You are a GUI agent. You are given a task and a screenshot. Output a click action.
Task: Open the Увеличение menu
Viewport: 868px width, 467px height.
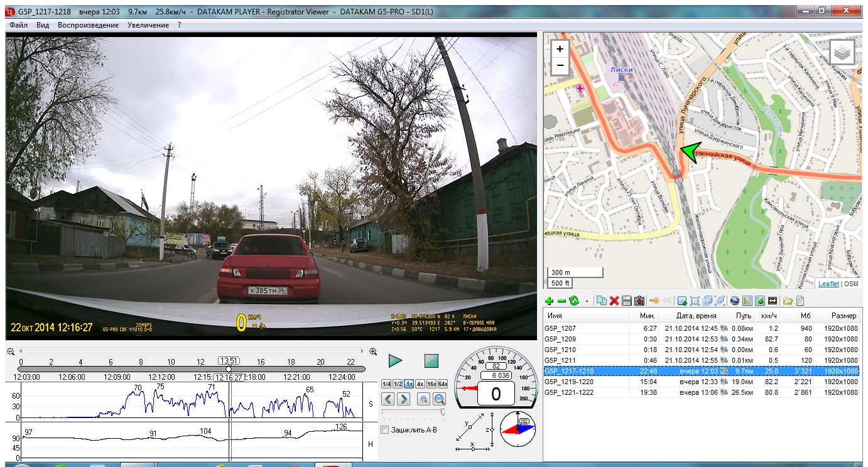tap(148, 25)
